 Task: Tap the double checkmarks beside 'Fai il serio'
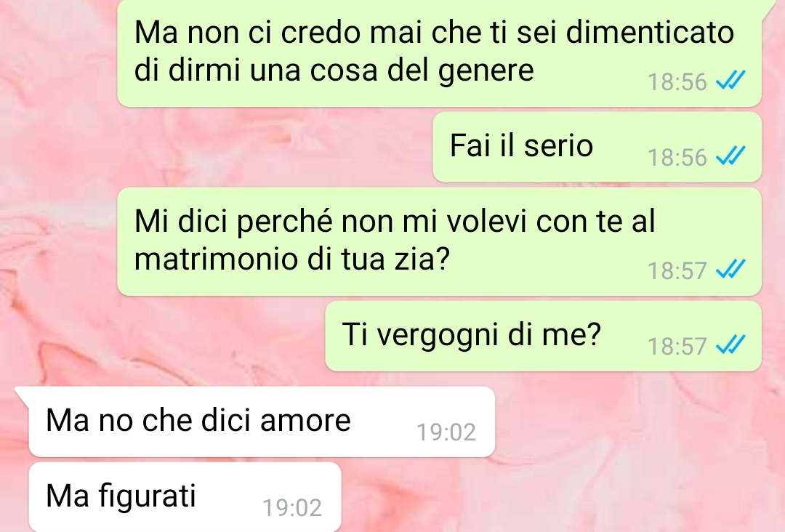coord(730,156)
